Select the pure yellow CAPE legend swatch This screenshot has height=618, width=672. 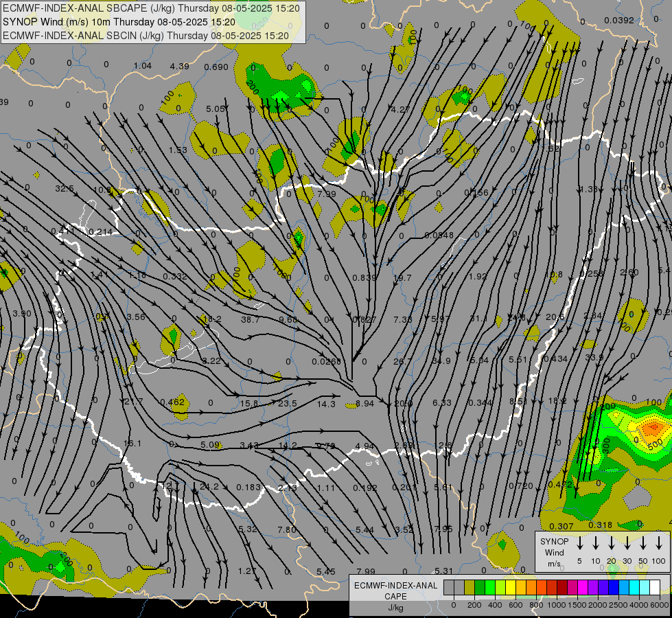[x=511, y=588]
